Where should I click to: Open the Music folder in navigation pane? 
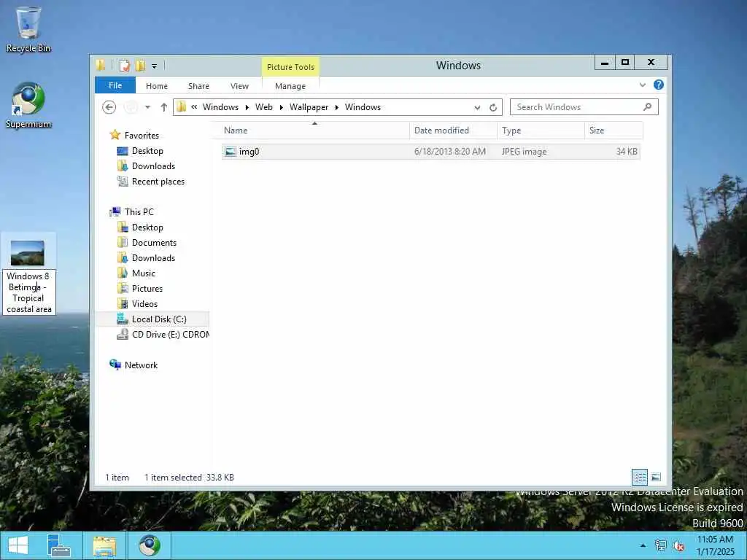click(x=144, y=273)
